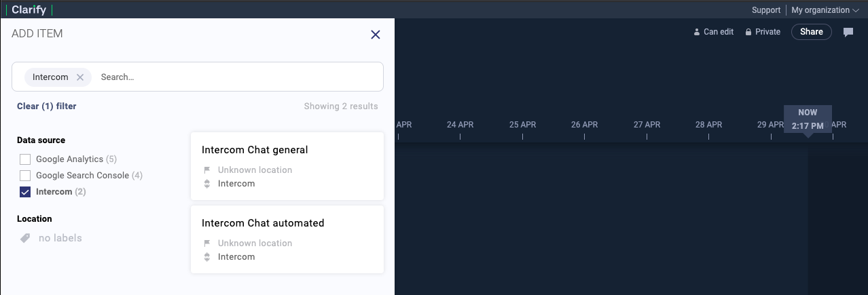Click the 'Location' filter heading
The image size is (868, 295).
(x=35, y=219)
